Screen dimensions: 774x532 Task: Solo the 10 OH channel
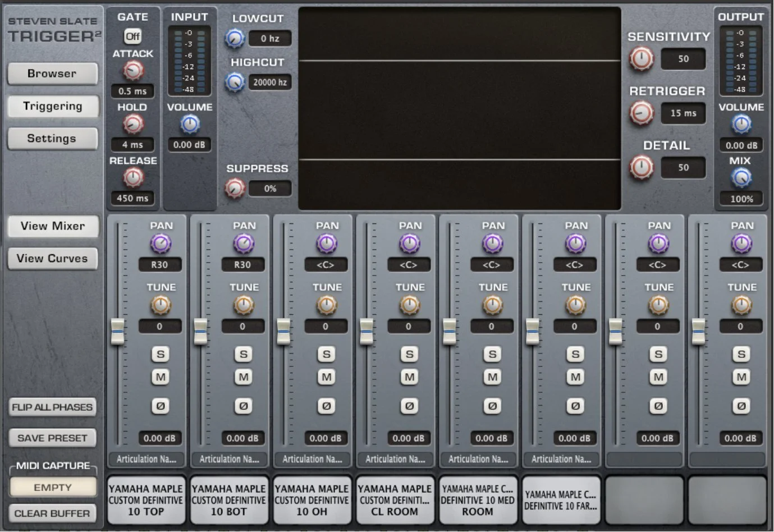coord(327,354)
